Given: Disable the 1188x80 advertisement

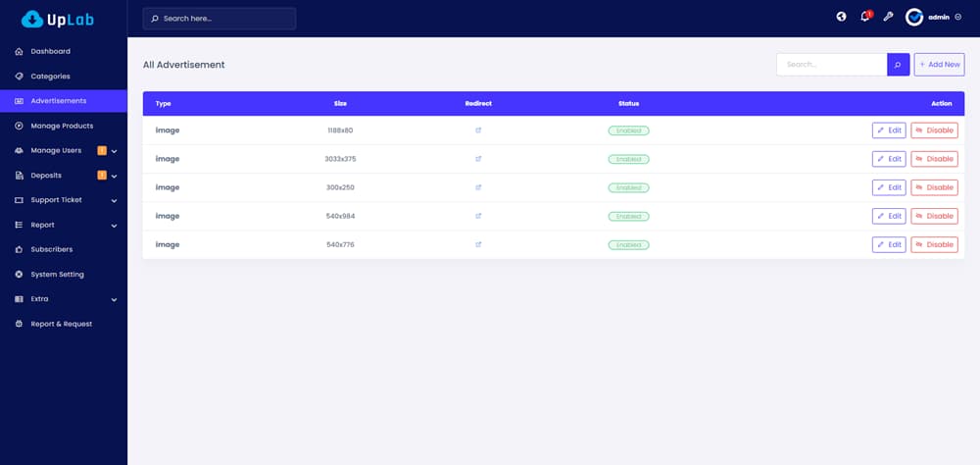Looking at the screenshot, I should (934, 130).
